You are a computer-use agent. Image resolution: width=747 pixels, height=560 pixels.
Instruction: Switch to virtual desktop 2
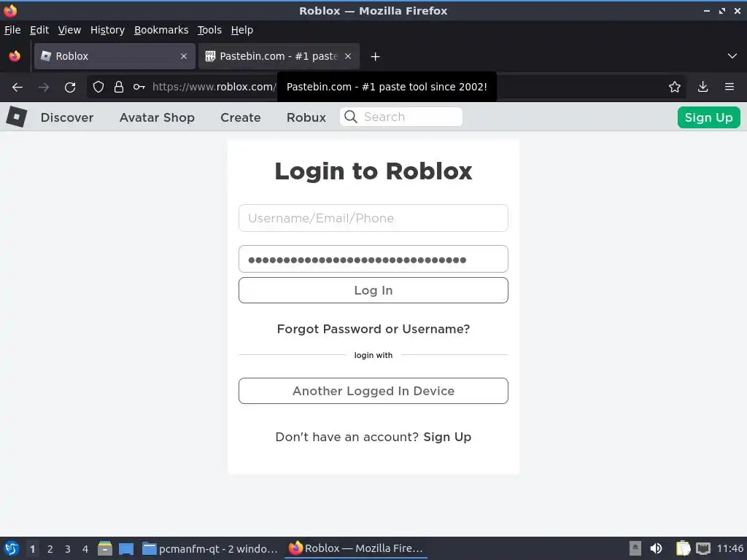pos(50,549)
